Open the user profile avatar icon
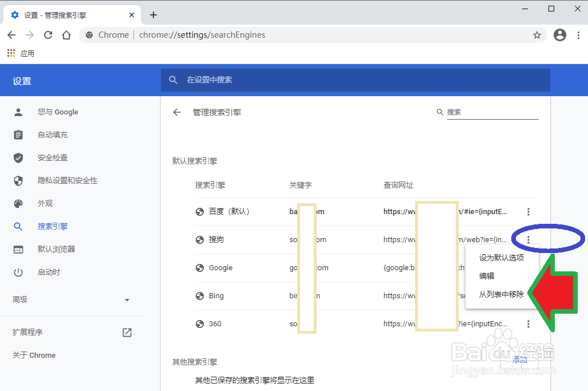The height and width of the screenshot is (391, 588). 560,35
